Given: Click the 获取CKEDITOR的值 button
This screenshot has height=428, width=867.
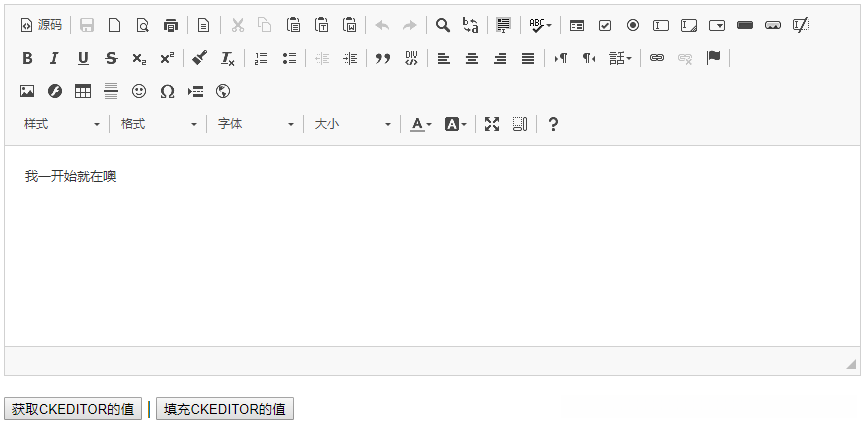Looking at the screenshot, I should [73, 409].
